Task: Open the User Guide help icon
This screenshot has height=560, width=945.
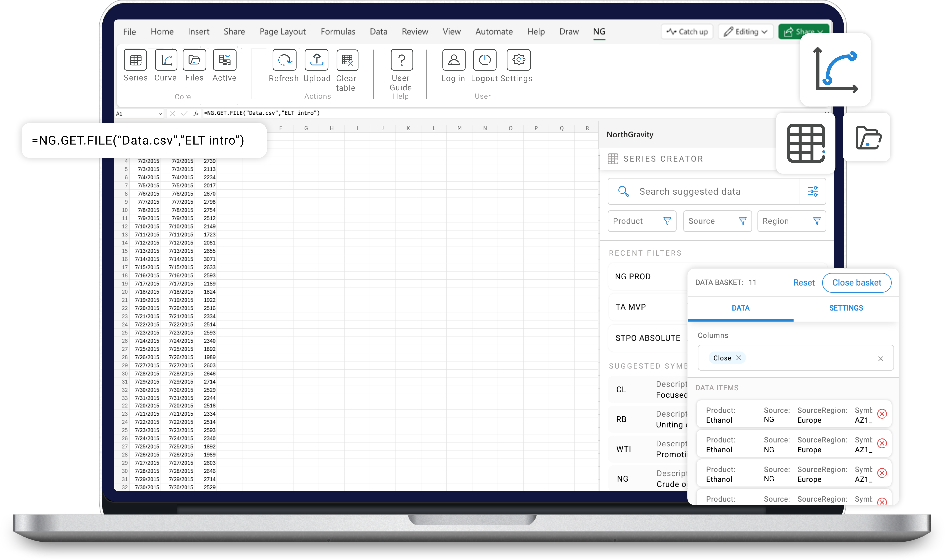Action: [402, 60]
